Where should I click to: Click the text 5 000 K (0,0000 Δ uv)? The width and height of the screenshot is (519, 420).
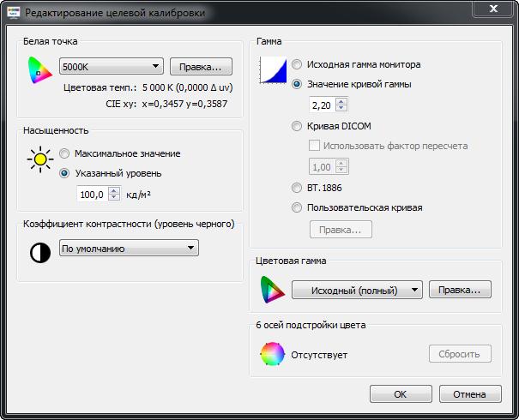(x=188, y=87)
